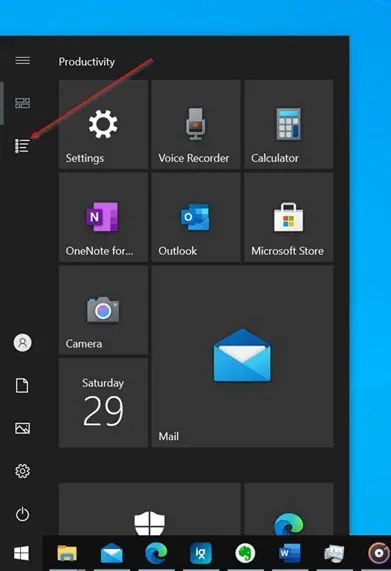Open Mail from the taskbar

coord(112,554)
